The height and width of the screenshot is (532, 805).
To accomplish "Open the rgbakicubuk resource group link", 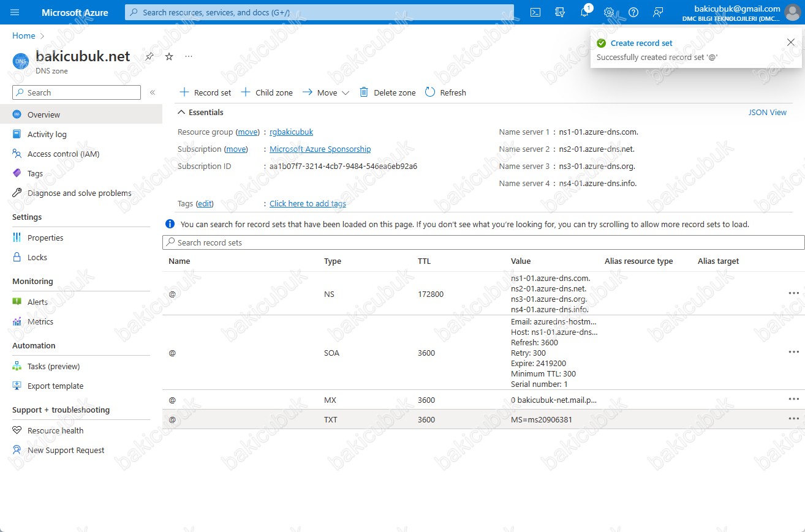I will click(291, 132).
